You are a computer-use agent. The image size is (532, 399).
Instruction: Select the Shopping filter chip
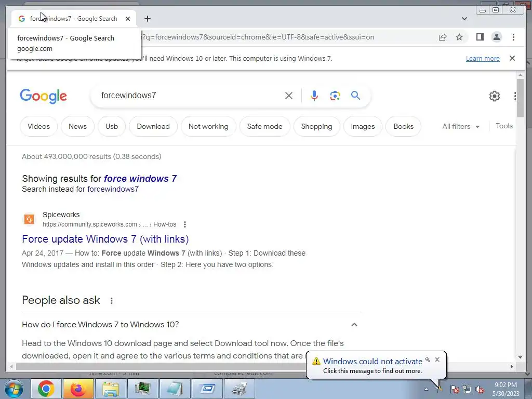pyautogui.click(x=316, y=126)
